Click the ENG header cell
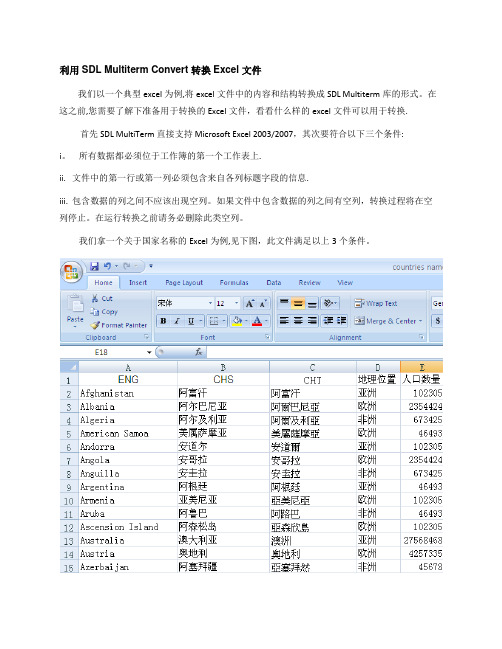Screen dimensions: 502x649 (128, 380)
